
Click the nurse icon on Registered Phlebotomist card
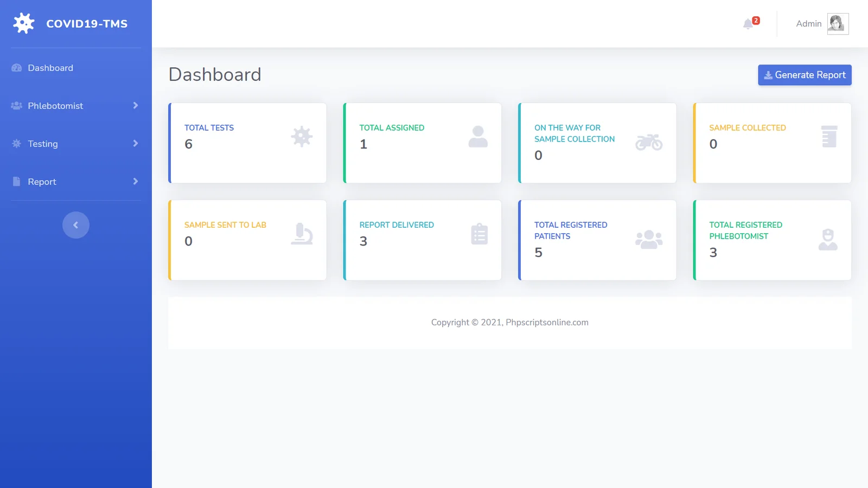point(828,239)
